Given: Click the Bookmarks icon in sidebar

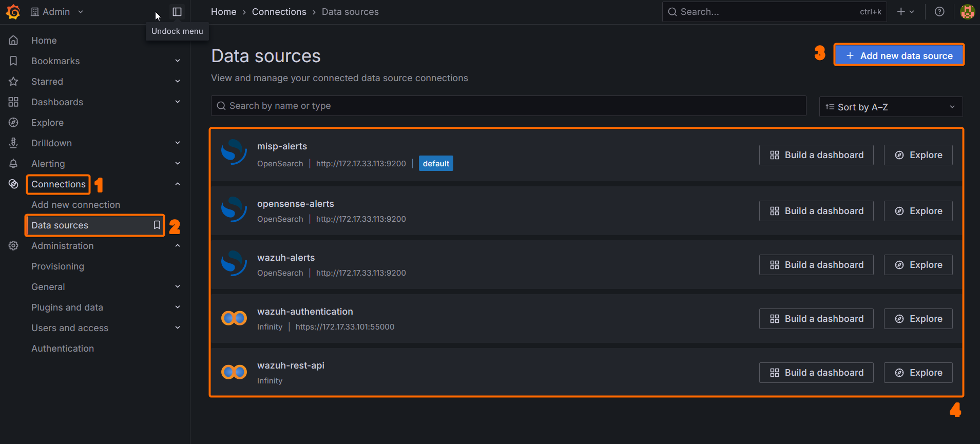Looking at the screenshot, I should (13, 61).
